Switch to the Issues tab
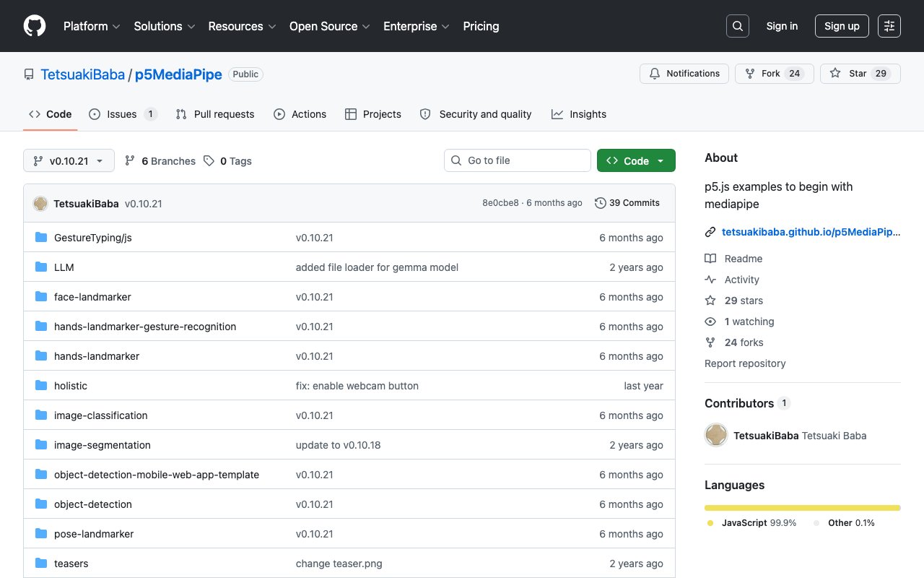The image size is (924, 578). point(123,114)
